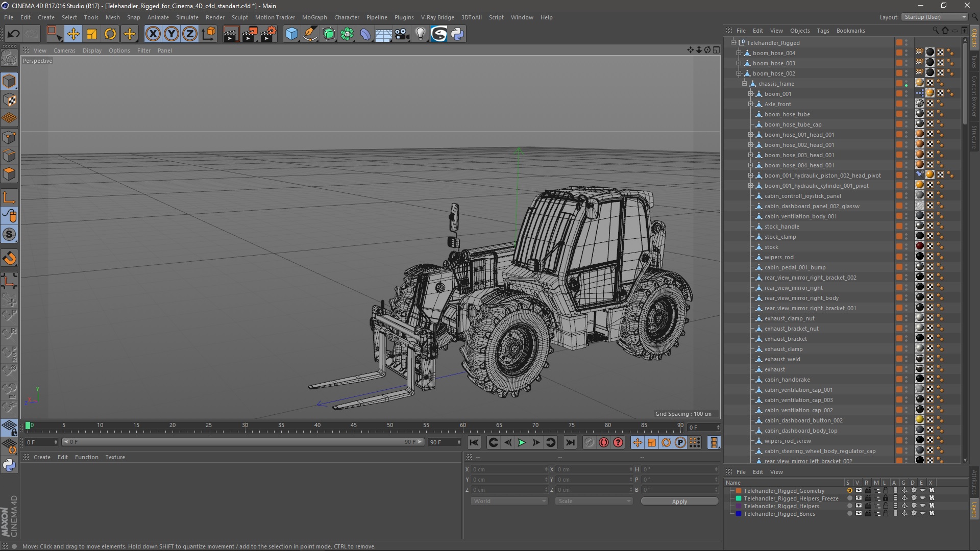Viewport: 980px width, 551px height.
Task: Toggle the Z axis lock
Action: coord(190,34)
